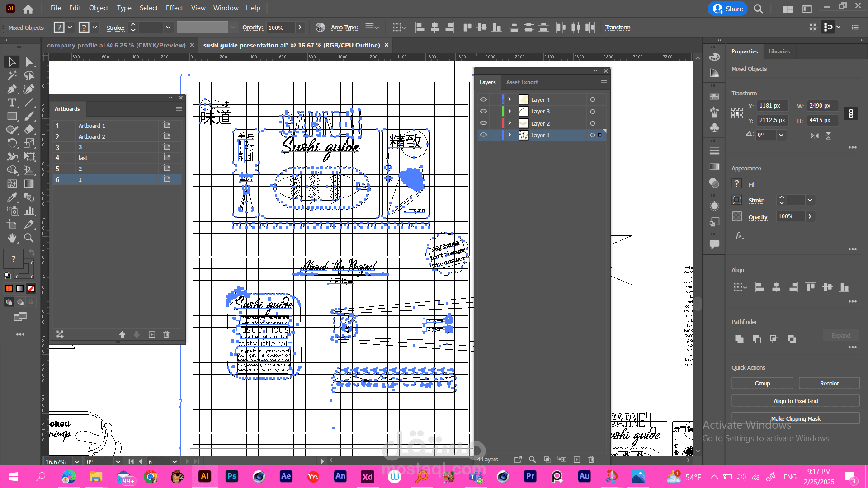Create new layer in Layers panel
Screen dimensions: 868x488
coord(577,460)
